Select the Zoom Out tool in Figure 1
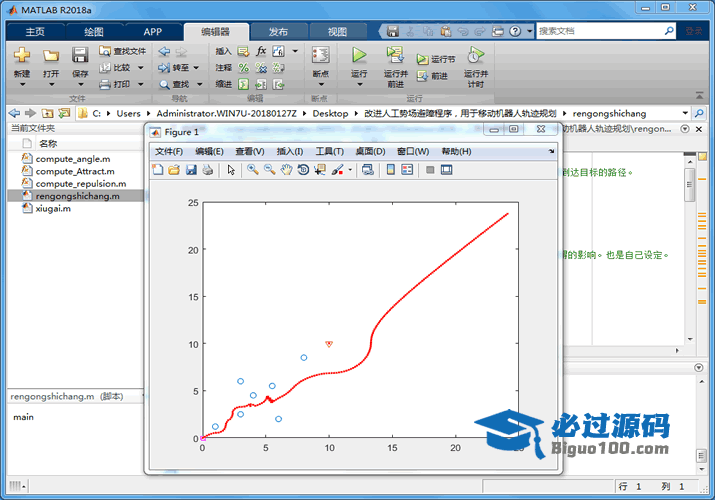 pos(269,170)
